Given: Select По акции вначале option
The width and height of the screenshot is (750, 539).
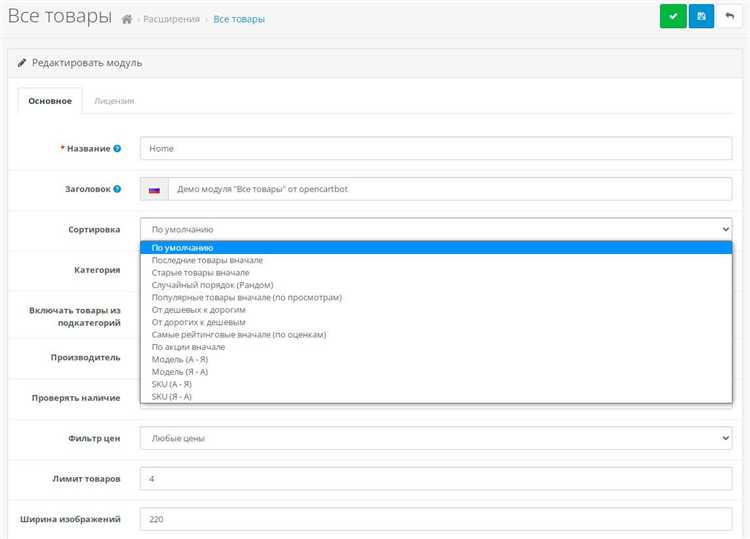Looking at the screenshot, I should coord(436,347).
